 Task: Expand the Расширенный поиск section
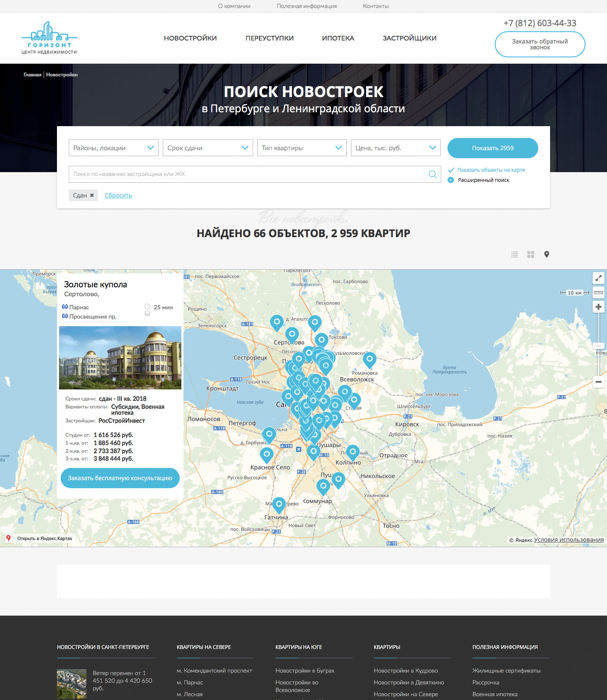click(x=483, y=180)
